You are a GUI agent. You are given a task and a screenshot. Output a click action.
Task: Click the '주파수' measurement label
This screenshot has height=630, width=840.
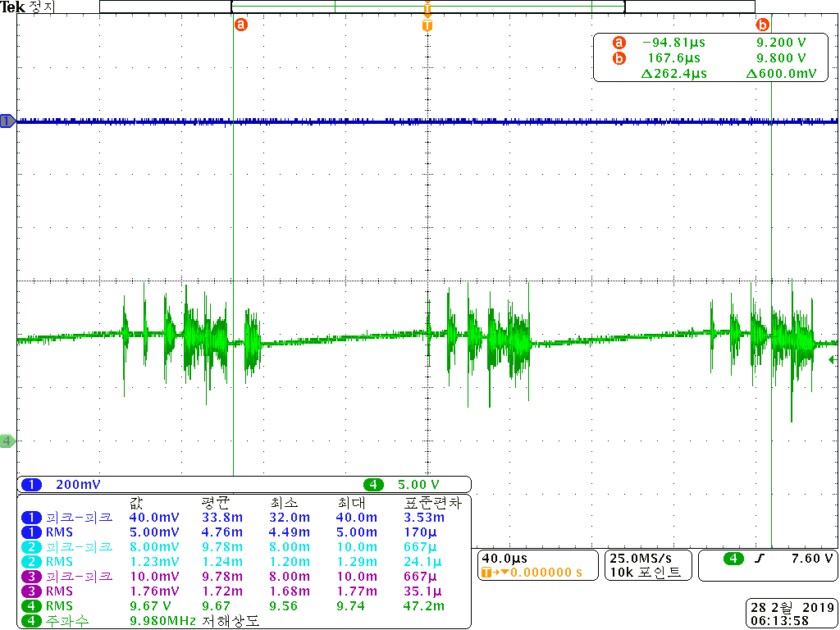click(67, 622)
